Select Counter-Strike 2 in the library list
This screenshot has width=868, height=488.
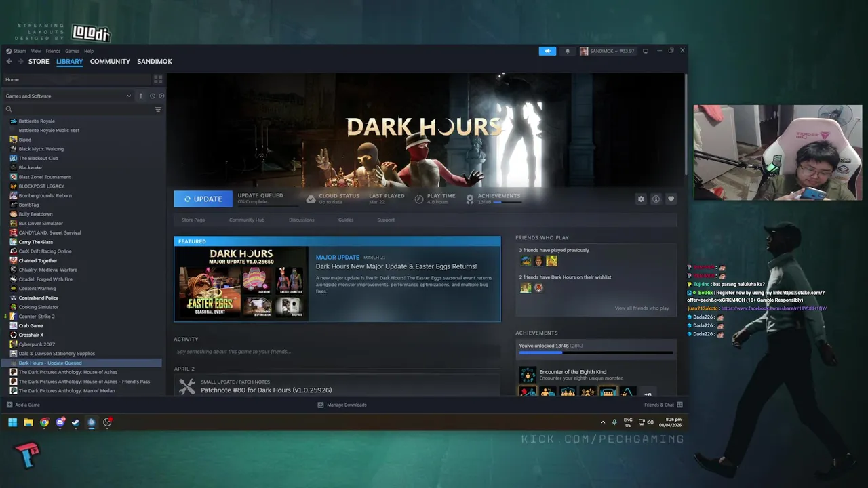[x=37, y=317]
